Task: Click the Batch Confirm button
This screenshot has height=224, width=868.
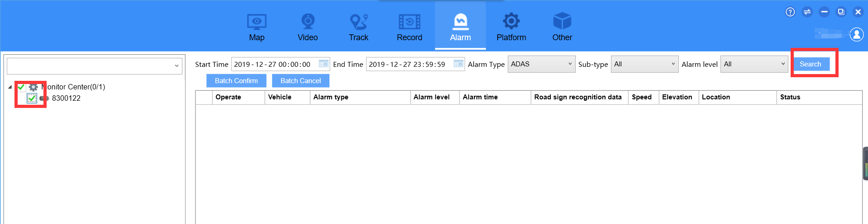Action: point(236,81)
